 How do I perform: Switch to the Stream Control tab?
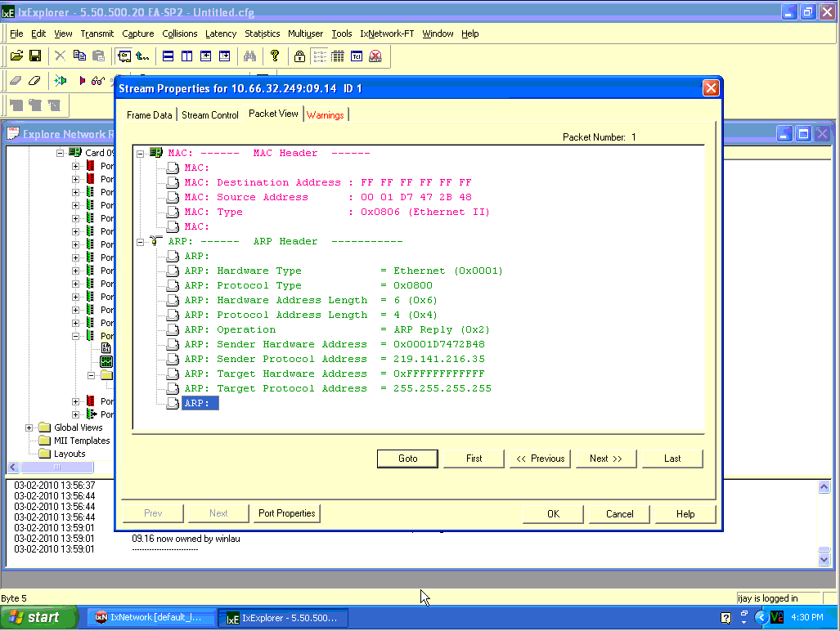210,115
